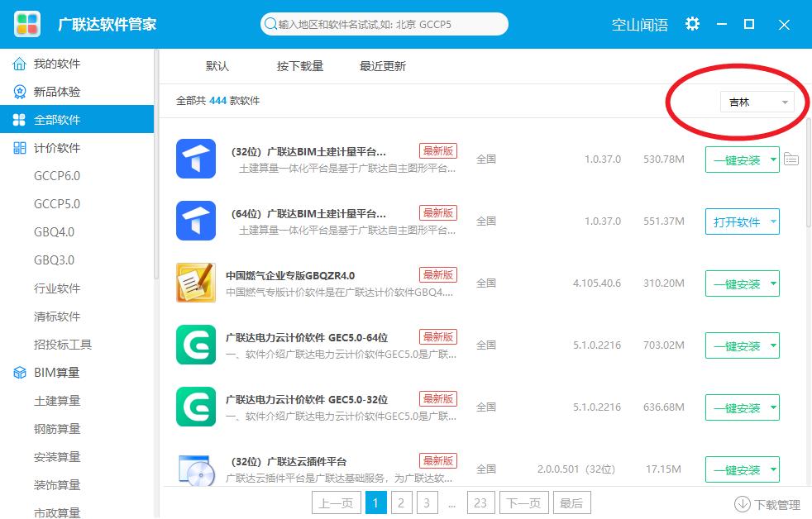
Task: Select GBQ4.0 in sidebar
Action: (x=55, y=232)
